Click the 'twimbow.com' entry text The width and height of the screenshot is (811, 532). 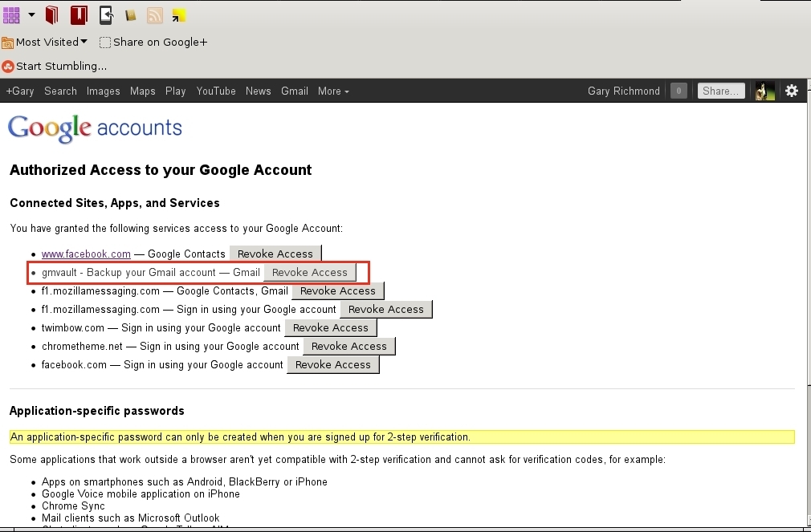click(73, 327)
